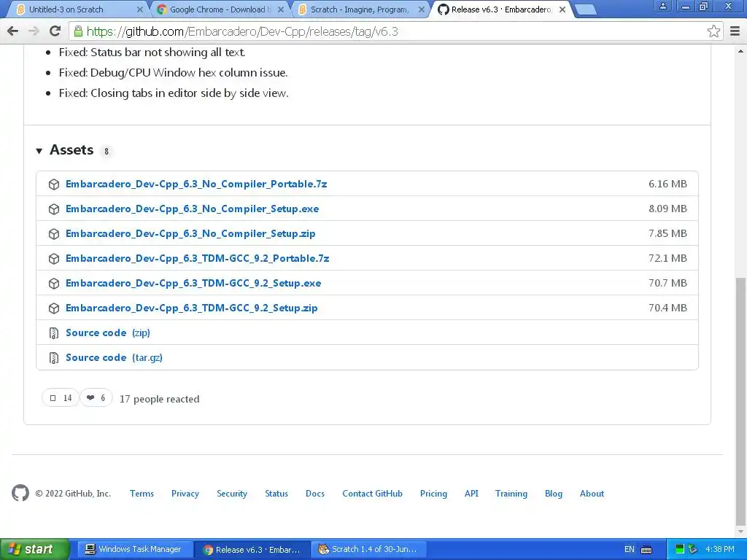
Task: Click package icon beside No_Compiler_Setup.exe
Action: point(54,209)
